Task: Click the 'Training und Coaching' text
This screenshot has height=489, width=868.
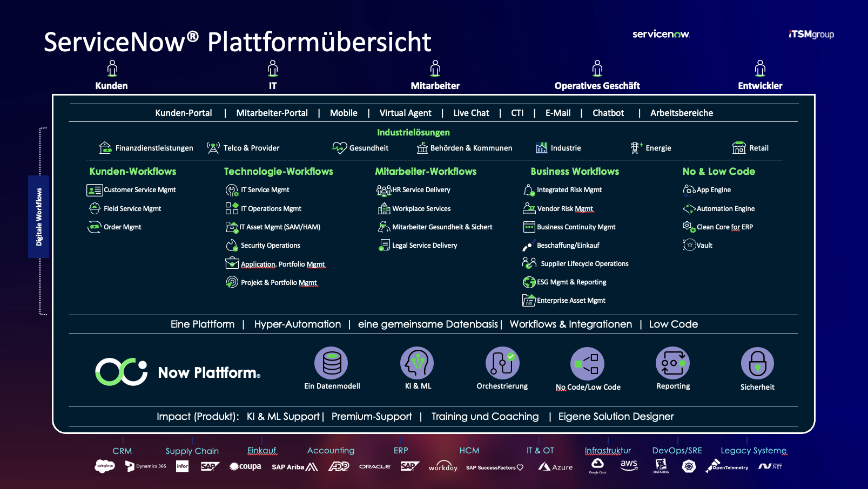Action: [x=485, y=416]
